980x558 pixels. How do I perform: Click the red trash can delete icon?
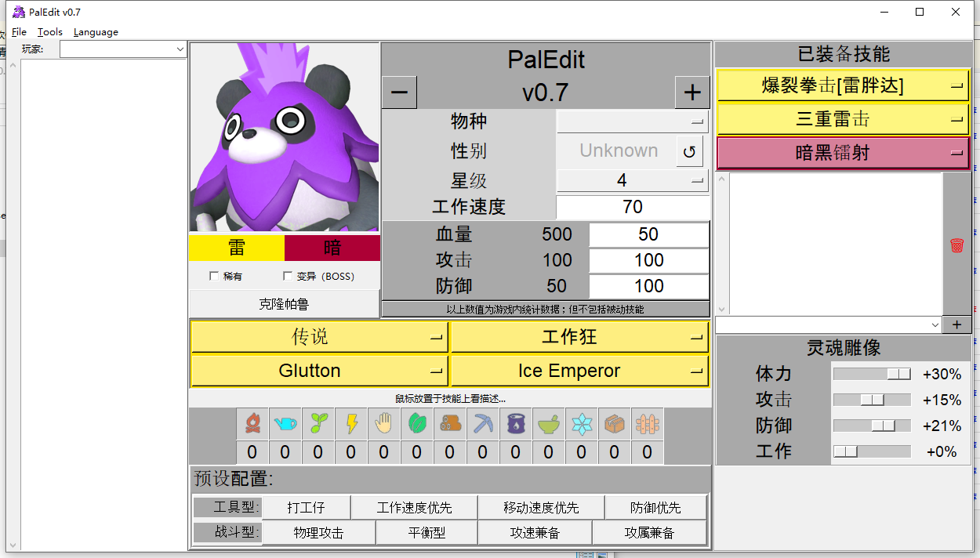point(956,245)
